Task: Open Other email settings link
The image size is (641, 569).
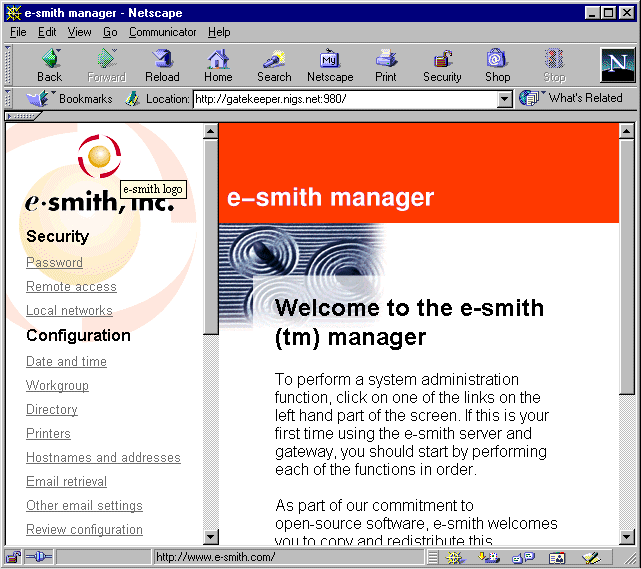Action: 84,506
